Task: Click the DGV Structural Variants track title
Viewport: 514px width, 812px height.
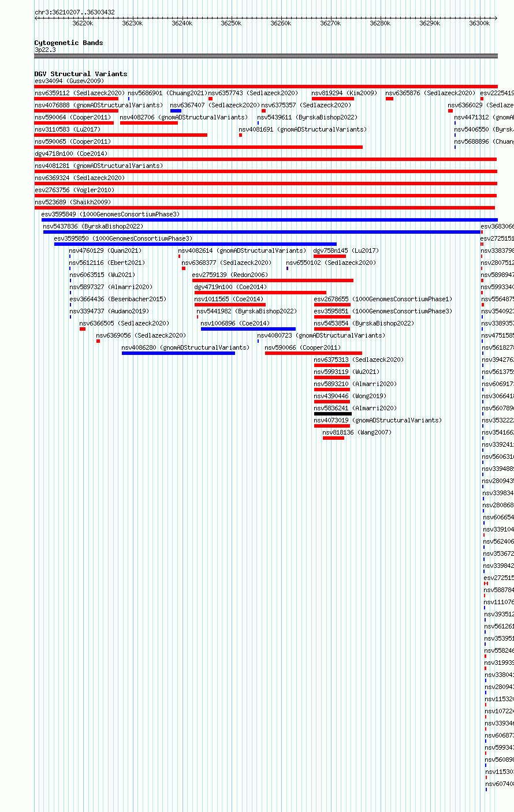Action: point(81,74)
